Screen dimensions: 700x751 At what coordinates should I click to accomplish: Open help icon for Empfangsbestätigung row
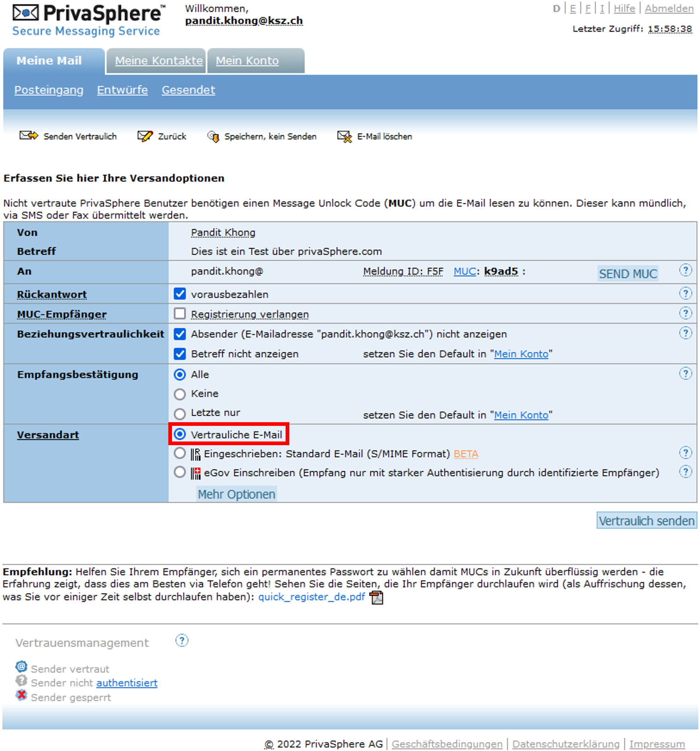tap(685, 373)
